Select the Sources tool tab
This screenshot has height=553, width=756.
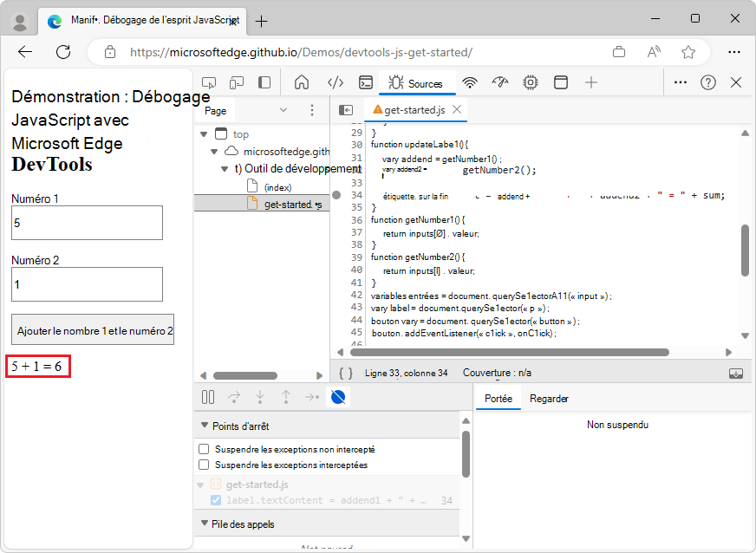tap(416, 83)
